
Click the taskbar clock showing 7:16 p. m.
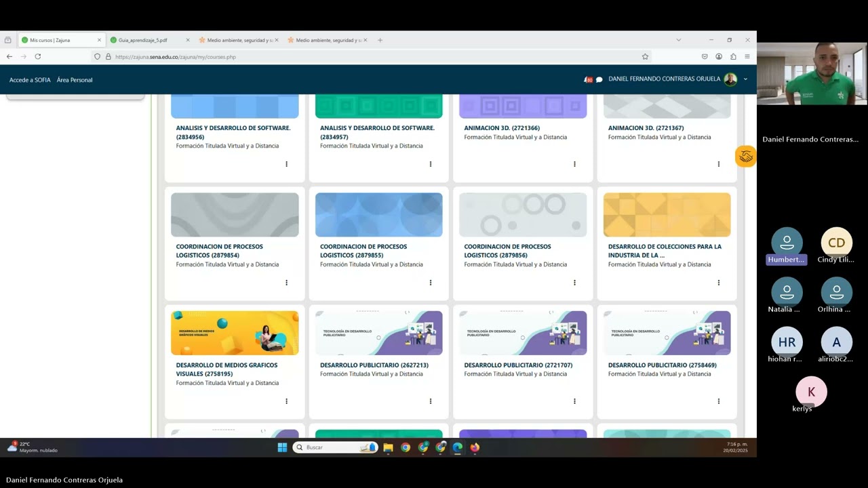736,447
